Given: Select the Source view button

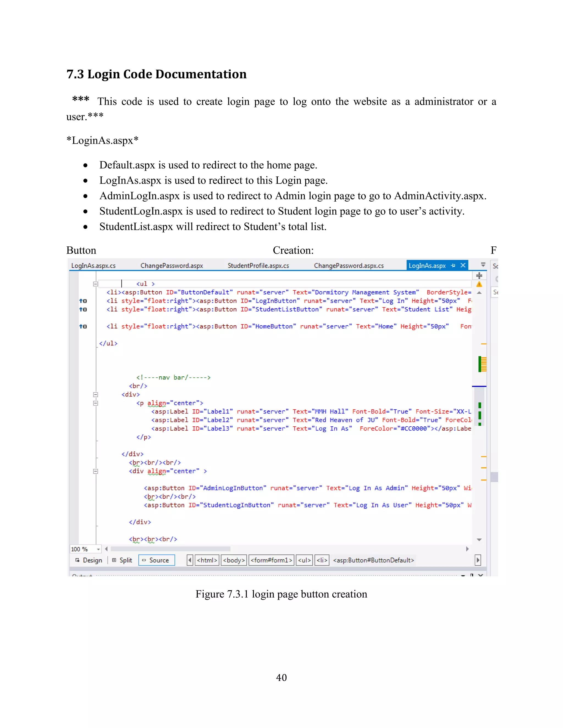Looking at the screenshot, I should click(156, 560).
